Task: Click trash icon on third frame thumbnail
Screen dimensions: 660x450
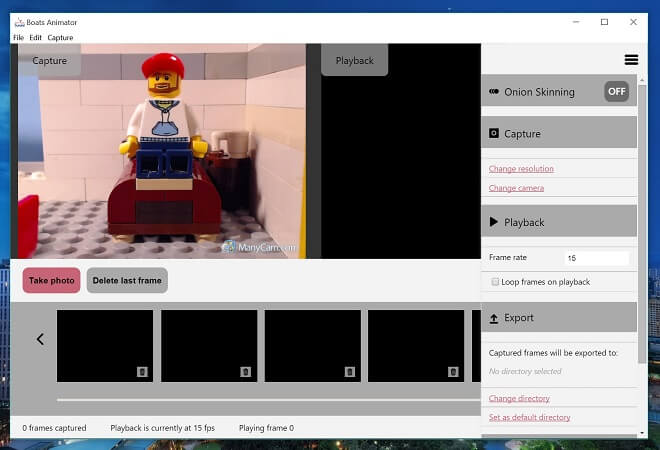Action: [x=349, y=372]
